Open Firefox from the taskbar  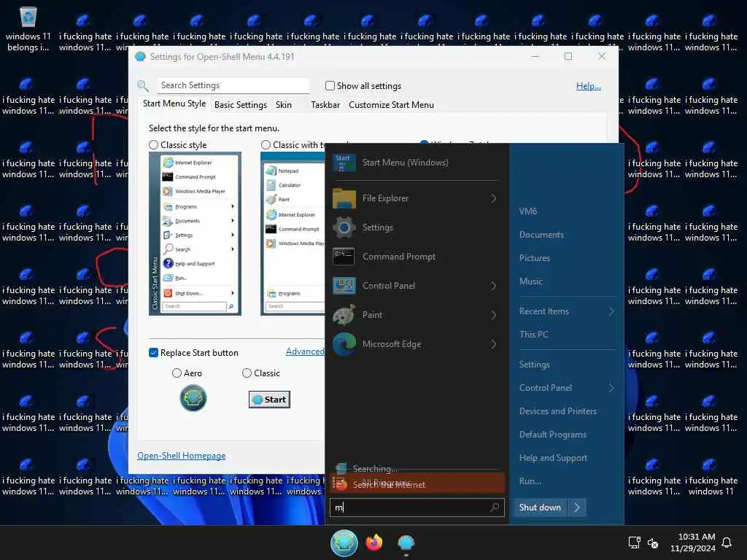374,542
